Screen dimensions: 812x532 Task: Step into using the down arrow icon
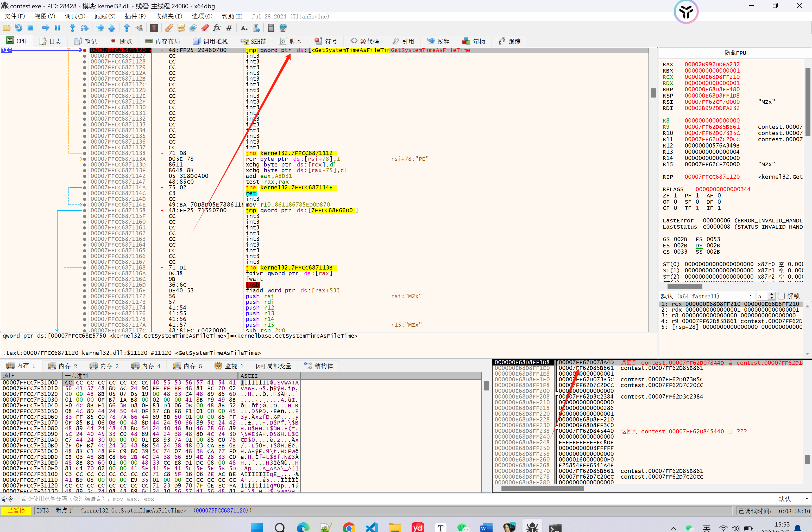pyautogui.click(x=72, y=28)
